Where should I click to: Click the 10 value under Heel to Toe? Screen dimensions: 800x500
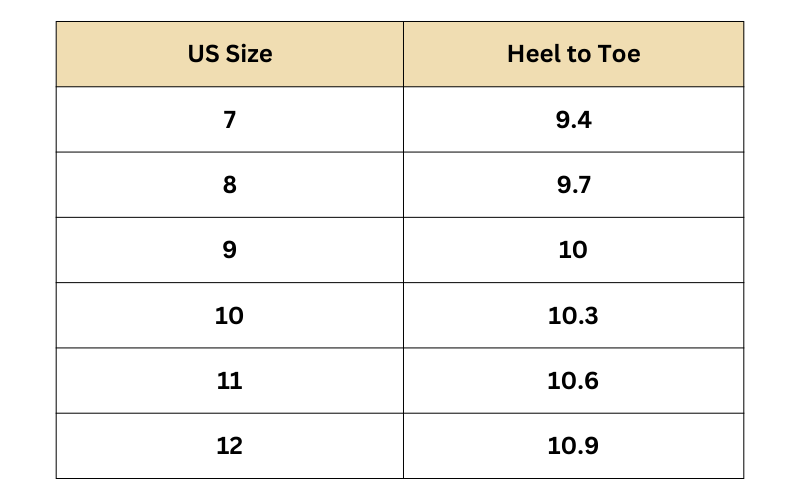pyautogui.click(x=573, y=250)
